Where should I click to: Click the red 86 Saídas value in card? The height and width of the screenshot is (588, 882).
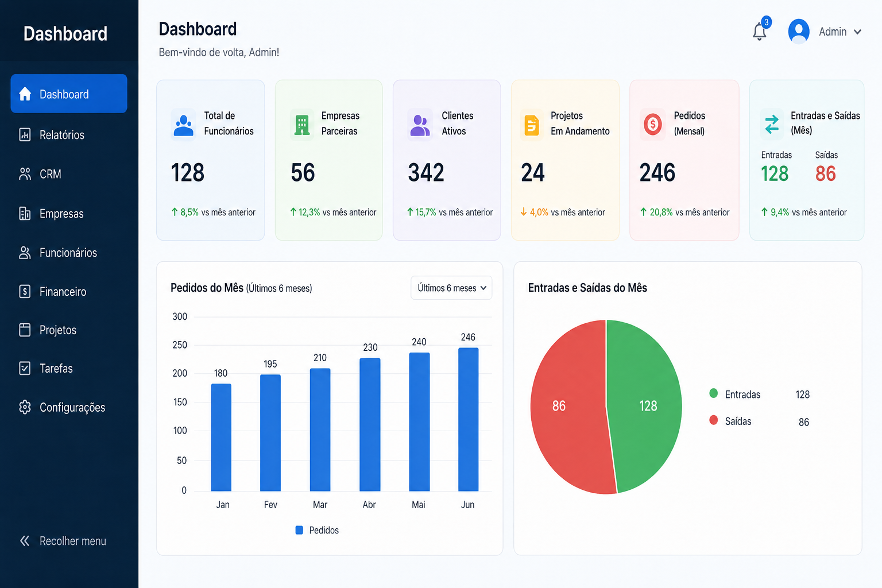click(x=826, y=173)
